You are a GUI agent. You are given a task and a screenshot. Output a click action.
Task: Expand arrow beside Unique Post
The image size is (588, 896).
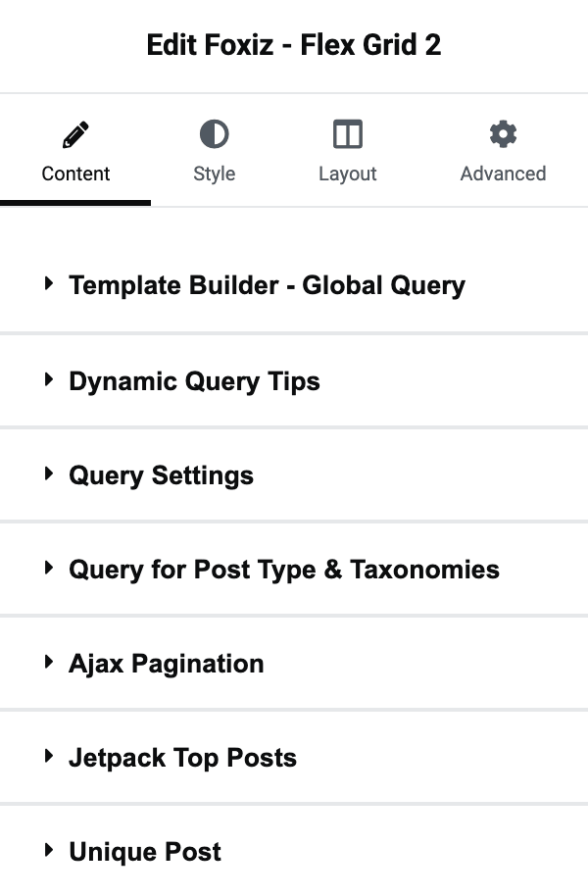pyautogui.click(x=49, y=850)
